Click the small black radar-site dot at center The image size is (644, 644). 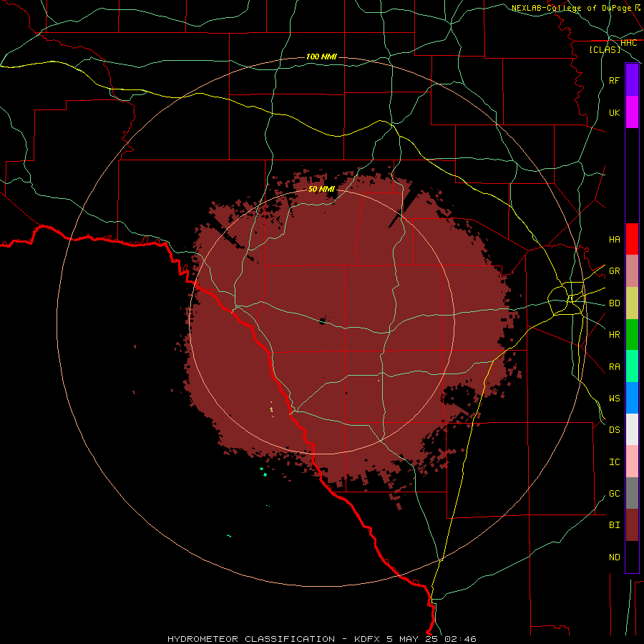point(323,321)
